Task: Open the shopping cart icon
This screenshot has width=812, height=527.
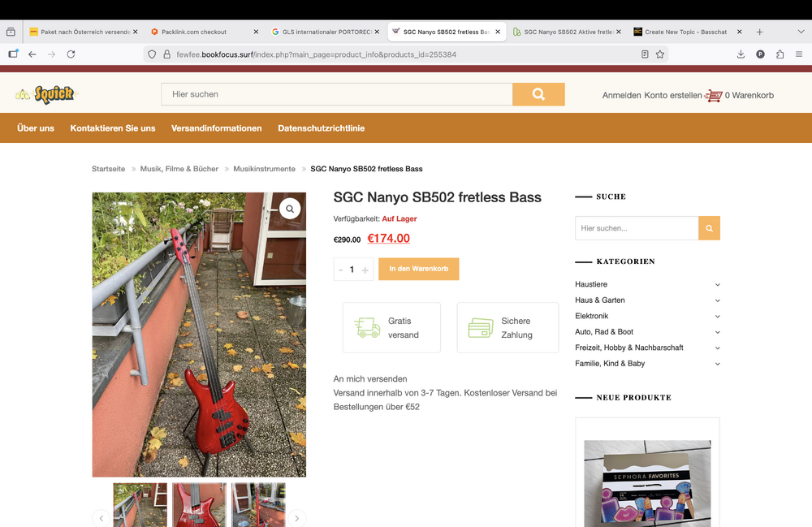Action: click(x=714, y=95)
